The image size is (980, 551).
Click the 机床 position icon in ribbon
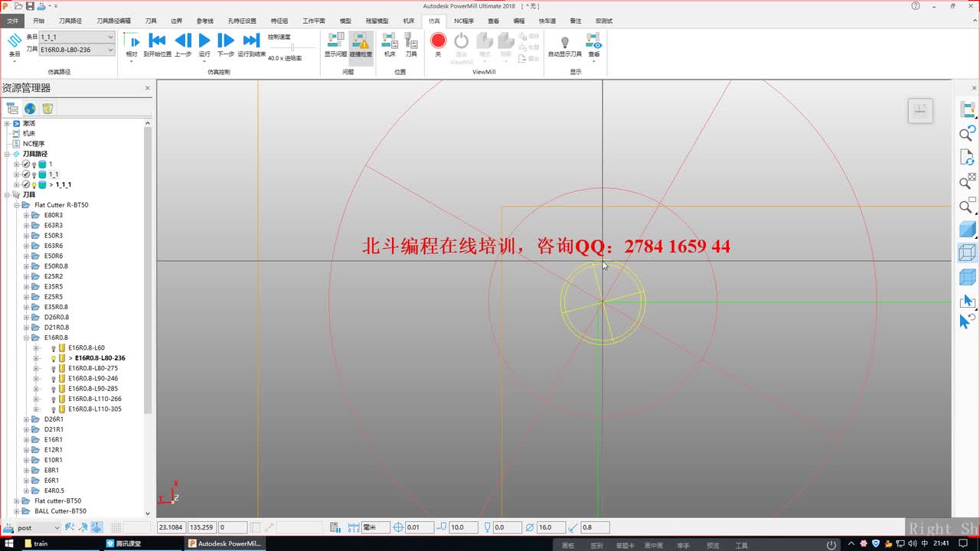pos(390,45)
